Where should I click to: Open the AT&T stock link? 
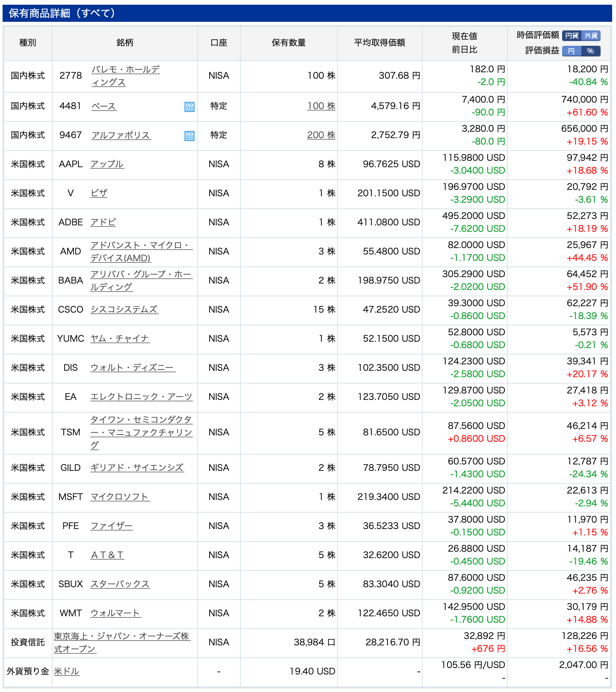point(107,555)
